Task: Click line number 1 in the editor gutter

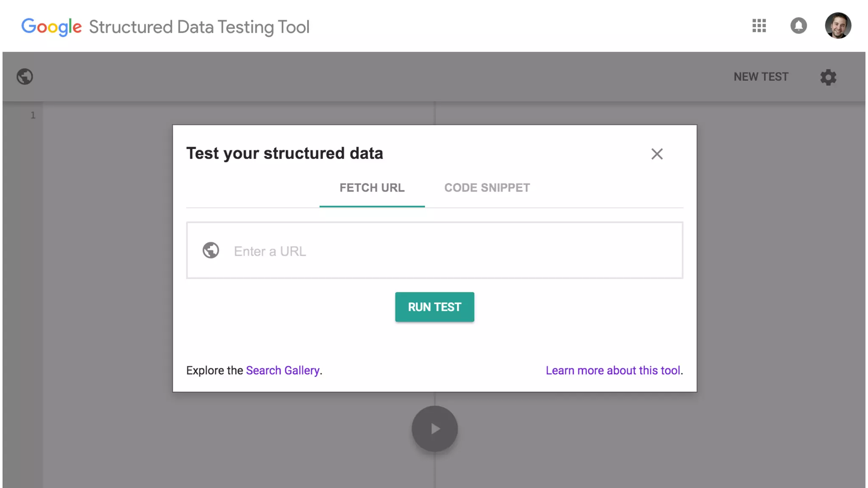Action: (33, 115)
